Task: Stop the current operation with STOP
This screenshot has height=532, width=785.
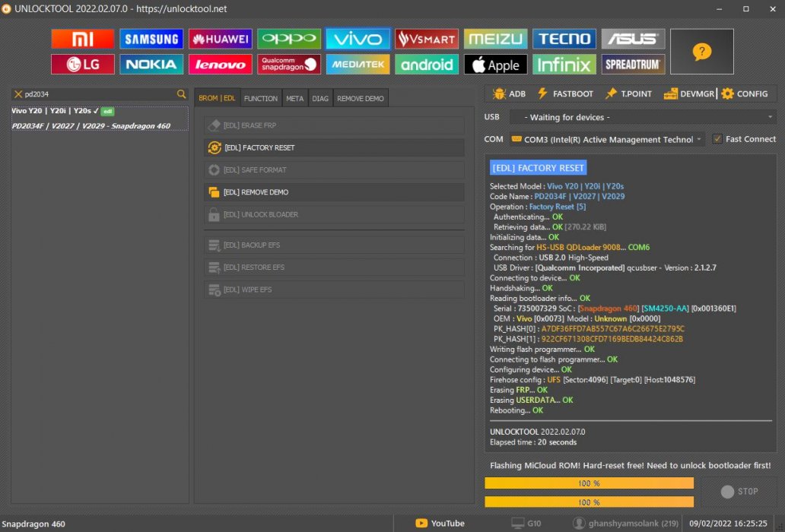Action: point(739,492)
